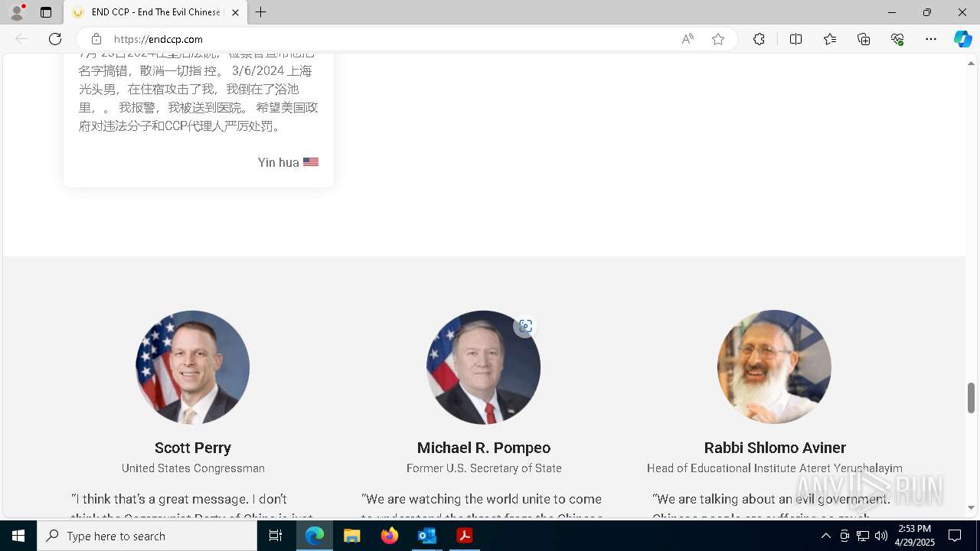Open Favorites list icon
Viewport: 980px width, 551px height.
(830, 39)
